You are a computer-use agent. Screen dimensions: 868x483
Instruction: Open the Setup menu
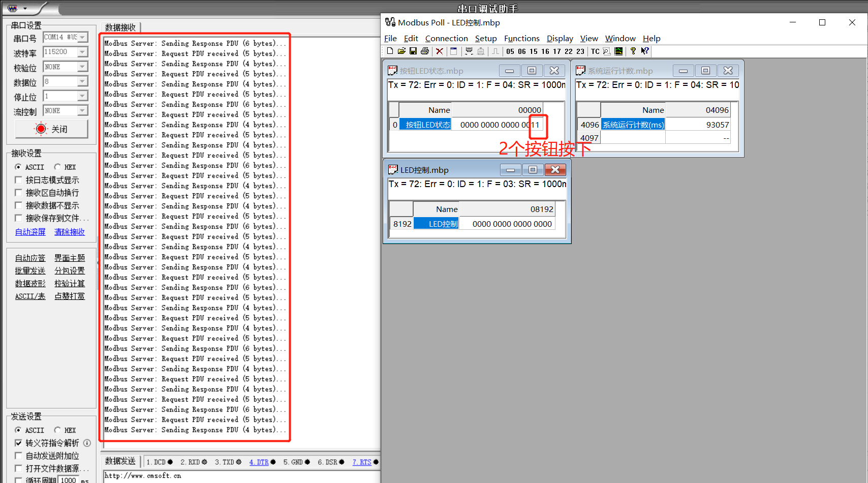click(x=486, y=39)
